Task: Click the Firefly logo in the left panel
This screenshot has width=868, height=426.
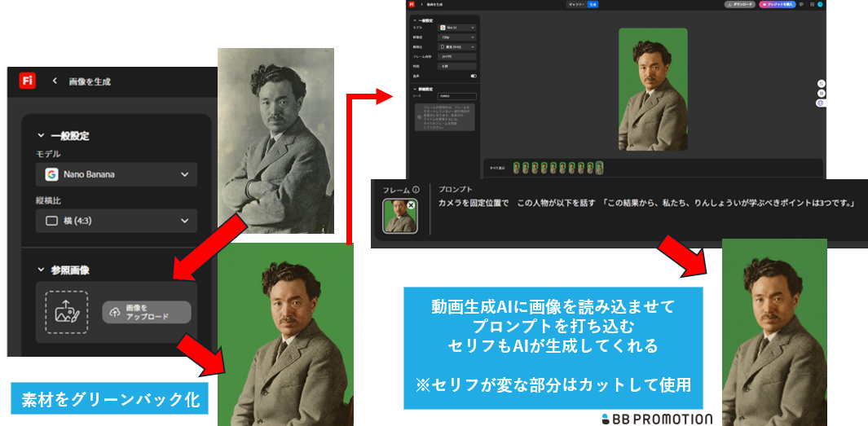Action: (x=28, y=81)
